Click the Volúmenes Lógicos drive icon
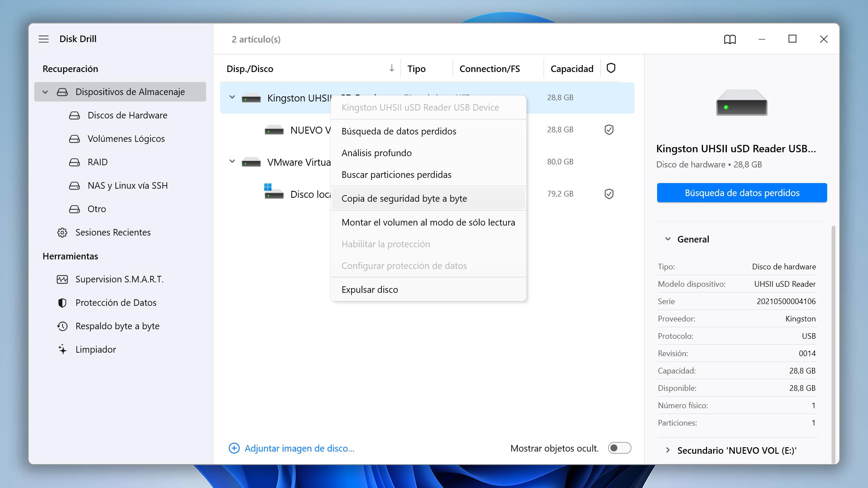868x488 pixels. click(75, 139)
